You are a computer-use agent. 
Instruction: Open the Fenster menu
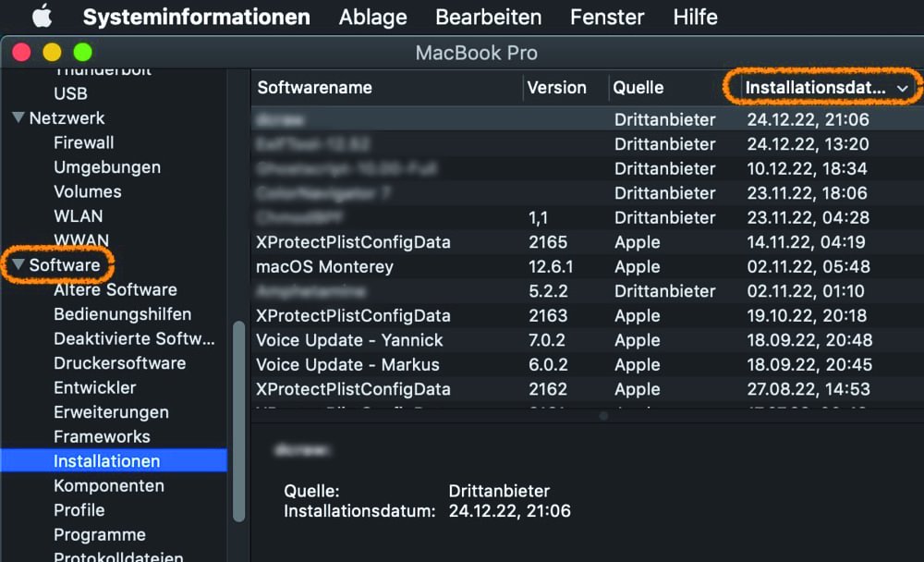(607, 17)
